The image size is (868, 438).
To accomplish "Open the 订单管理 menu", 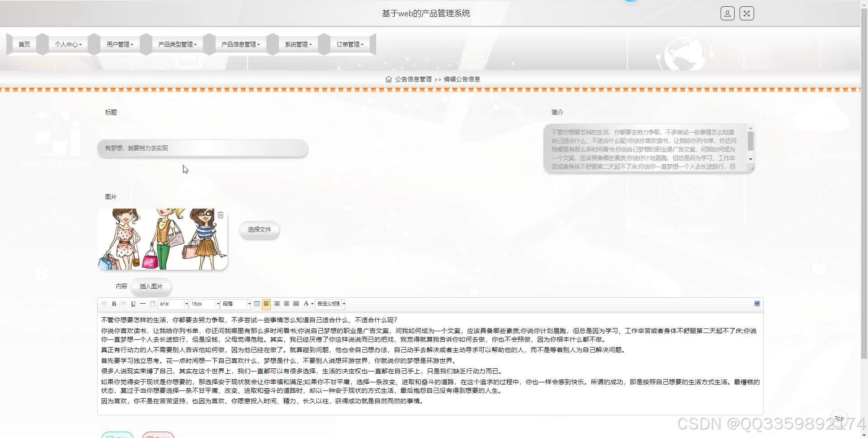I will 350,44.
